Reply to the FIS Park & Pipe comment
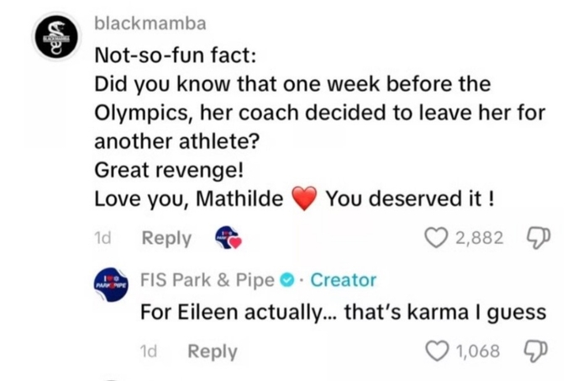Screen dimensions: 588x381 (x=212, y=352)
